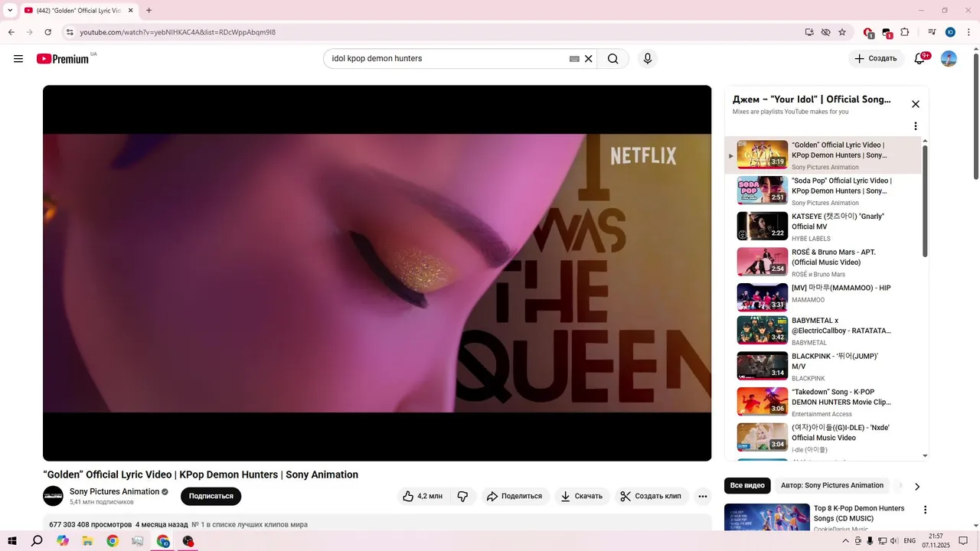This screenshot has width=980, height=551.
Task: Close the mix playlist panel
Action: [915, 104]
